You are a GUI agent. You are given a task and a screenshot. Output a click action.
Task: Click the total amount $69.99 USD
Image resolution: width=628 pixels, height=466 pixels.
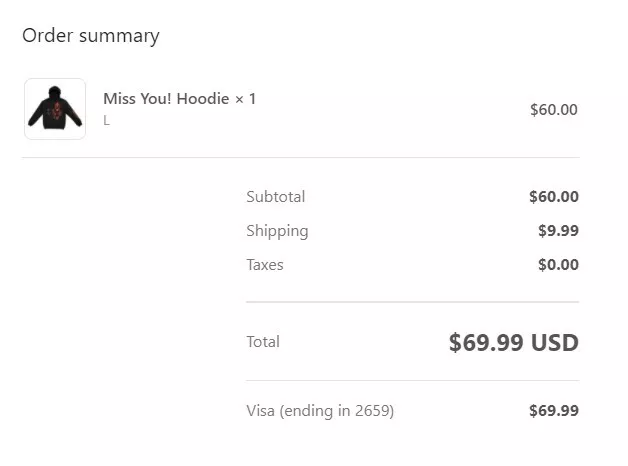point(513,343)
